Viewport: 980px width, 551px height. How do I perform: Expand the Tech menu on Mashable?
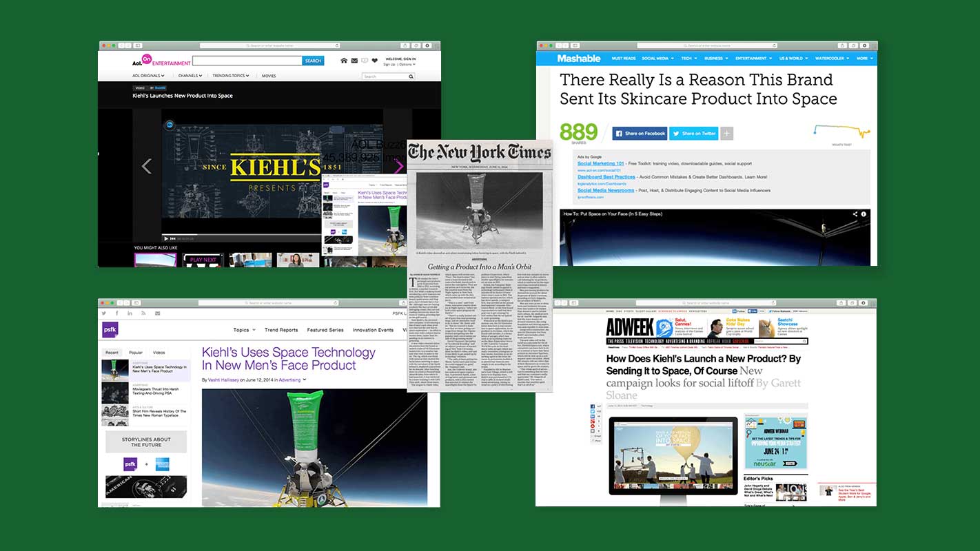(x=689, y=59)
